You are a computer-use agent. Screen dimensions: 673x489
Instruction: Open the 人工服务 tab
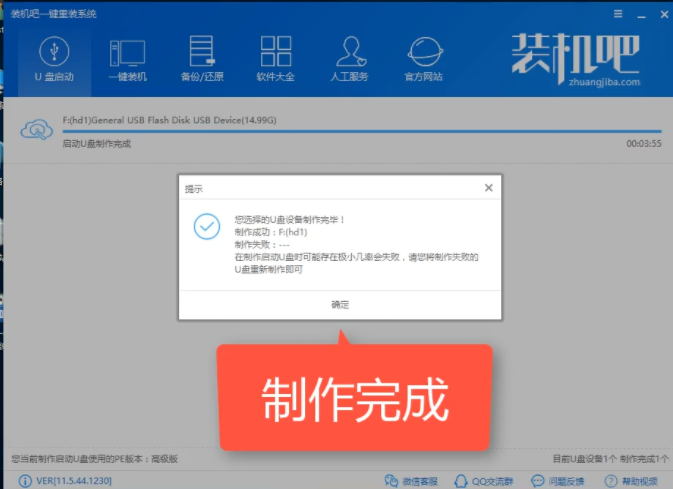[349, 60]
